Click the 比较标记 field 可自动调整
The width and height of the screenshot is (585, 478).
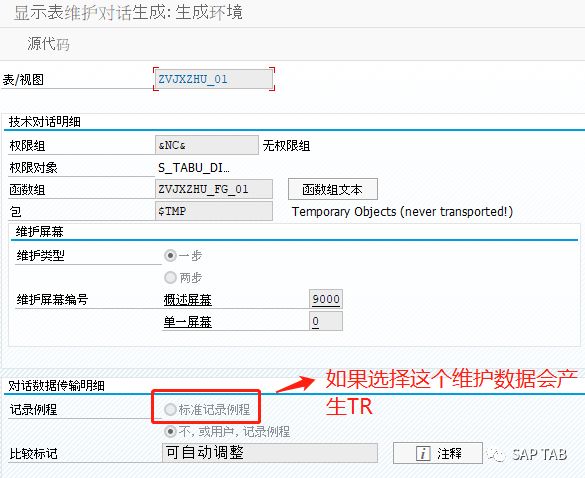point(270,453)
